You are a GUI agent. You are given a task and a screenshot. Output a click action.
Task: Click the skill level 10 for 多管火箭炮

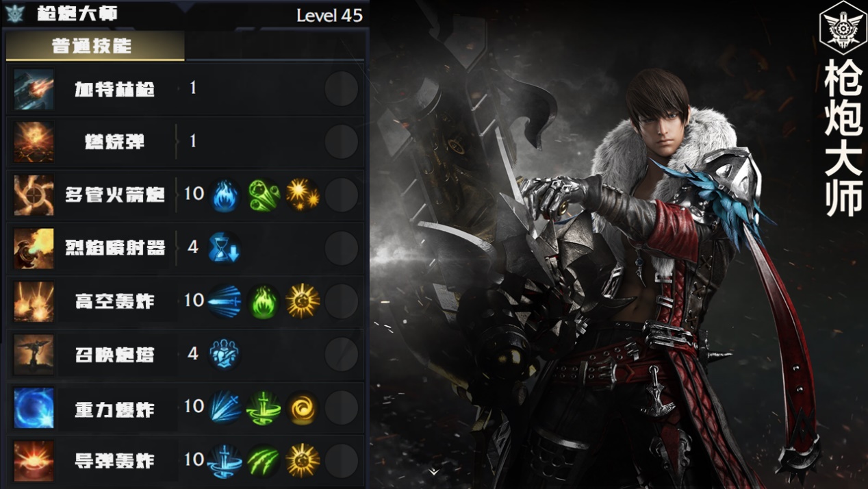[x=194, y=194]
